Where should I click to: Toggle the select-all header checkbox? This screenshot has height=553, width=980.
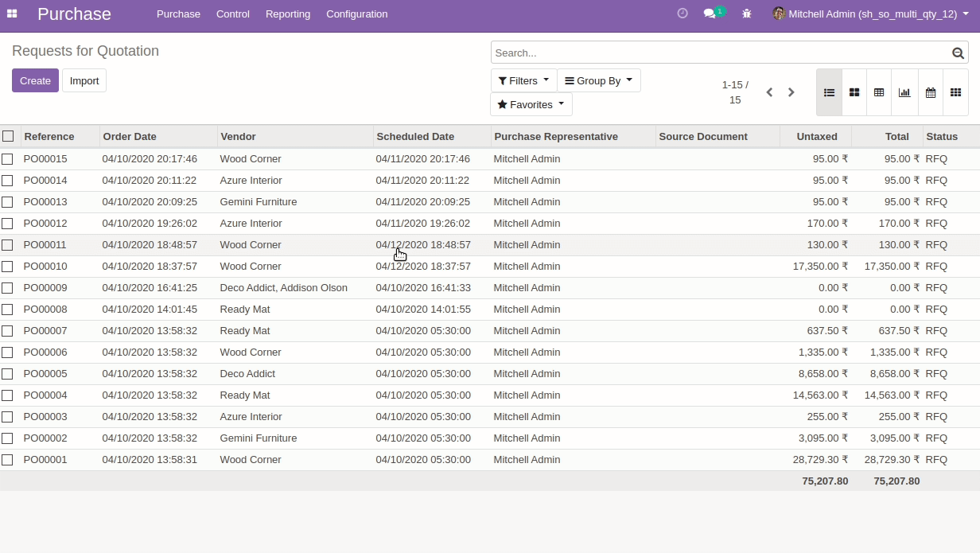coord(8,136)
